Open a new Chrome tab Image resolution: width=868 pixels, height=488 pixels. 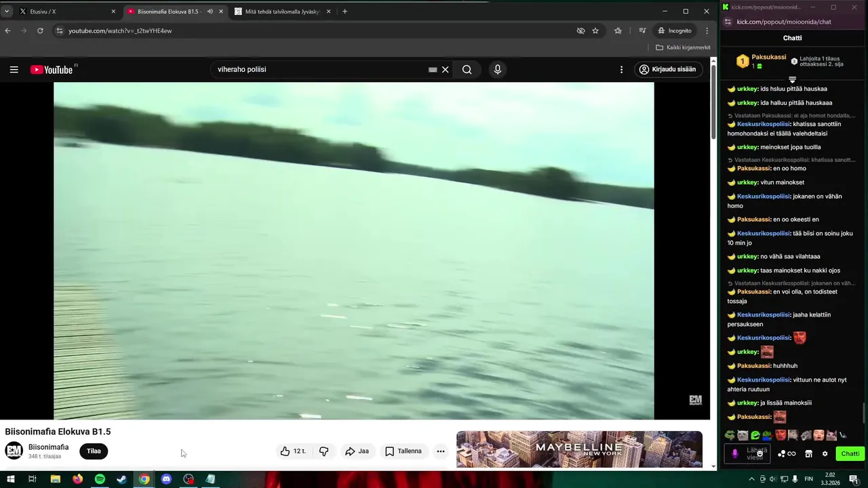tap(344, 12)
